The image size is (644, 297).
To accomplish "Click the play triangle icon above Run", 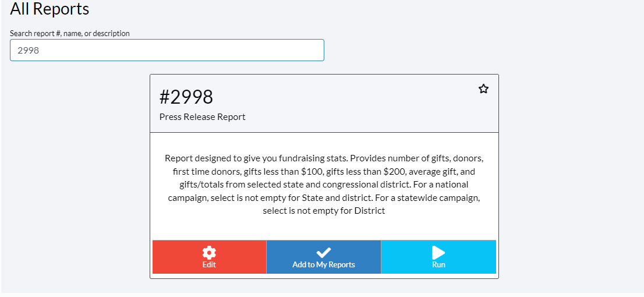I will pyautogui.click(x=438, y=253).
